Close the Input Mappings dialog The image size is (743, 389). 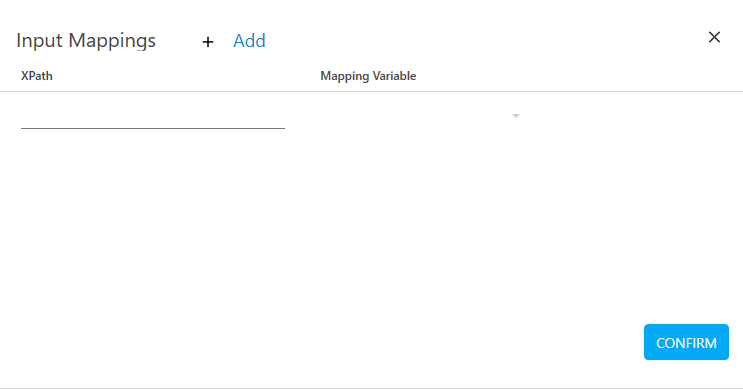pyautogui.click(x=714, y=37)
